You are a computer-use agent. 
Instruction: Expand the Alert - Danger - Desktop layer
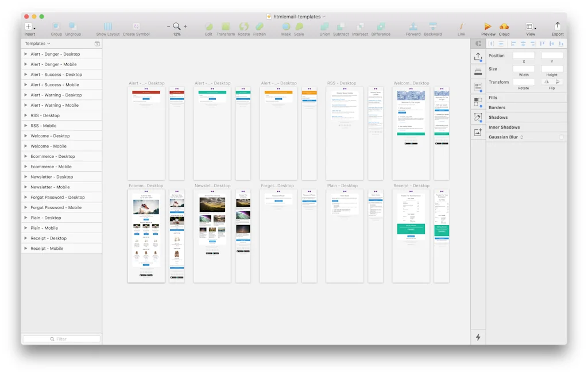25,53
